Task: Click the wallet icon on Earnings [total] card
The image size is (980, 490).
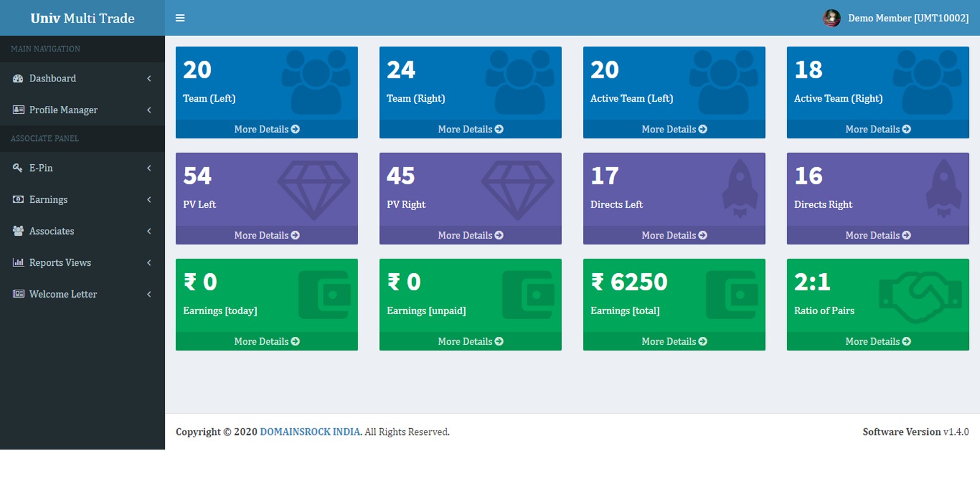Action: [733, 295]
